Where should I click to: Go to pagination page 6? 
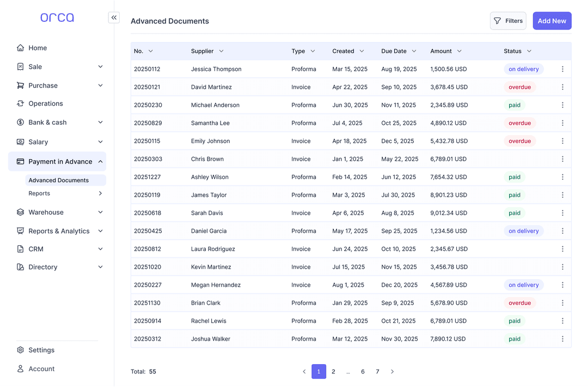point(363,371)
